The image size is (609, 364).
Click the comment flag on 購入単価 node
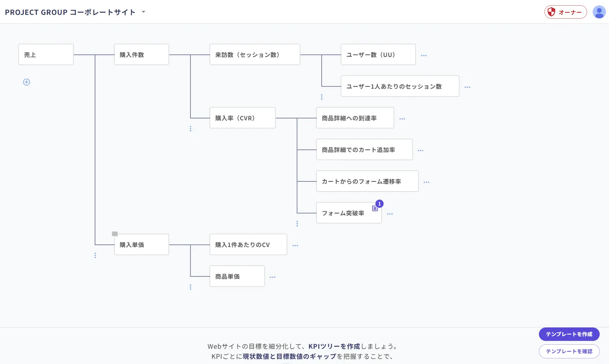pyautogui.click(x=115, y=234)
